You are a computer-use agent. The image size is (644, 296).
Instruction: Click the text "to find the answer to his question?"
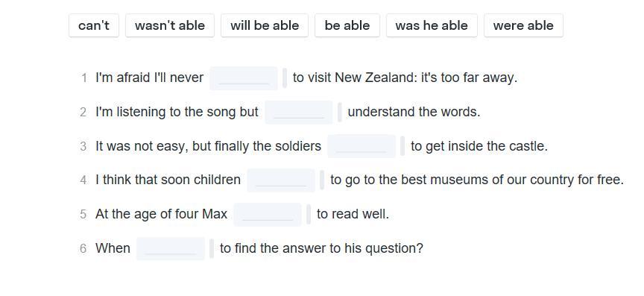click(321, 248)
